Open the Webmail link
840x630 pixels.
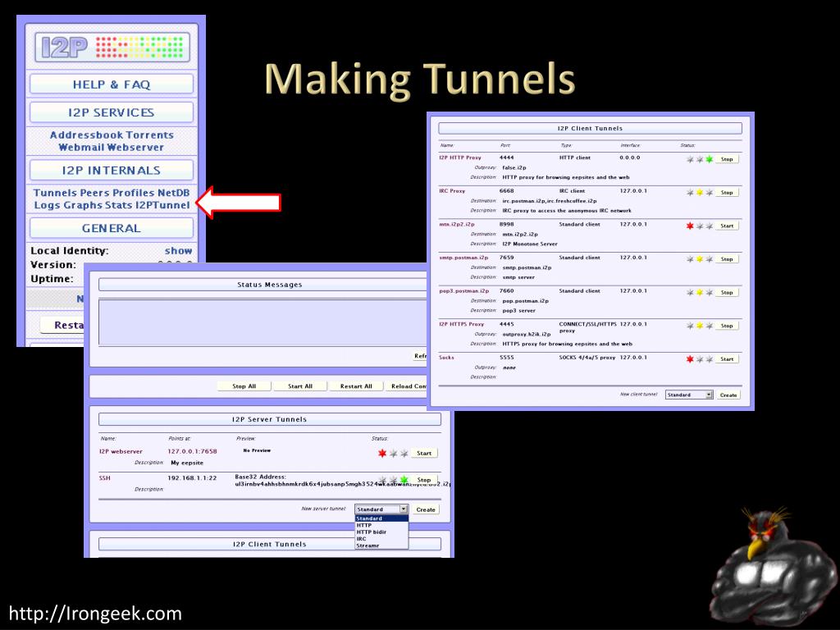click(80, 148)
